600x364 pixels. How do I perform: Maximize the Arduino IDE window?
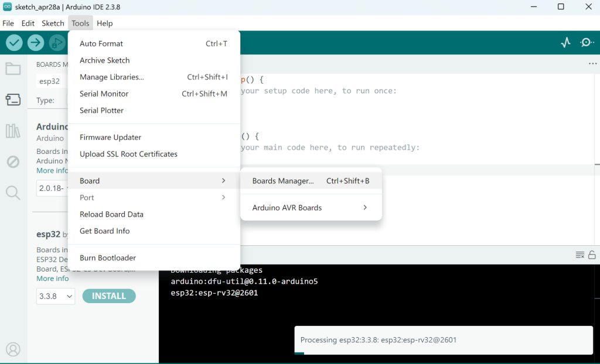point(561,7)
